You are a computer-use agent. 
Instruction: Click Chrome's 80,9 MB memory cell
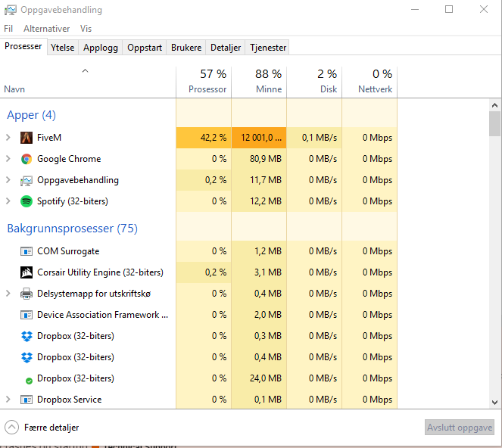259,159
